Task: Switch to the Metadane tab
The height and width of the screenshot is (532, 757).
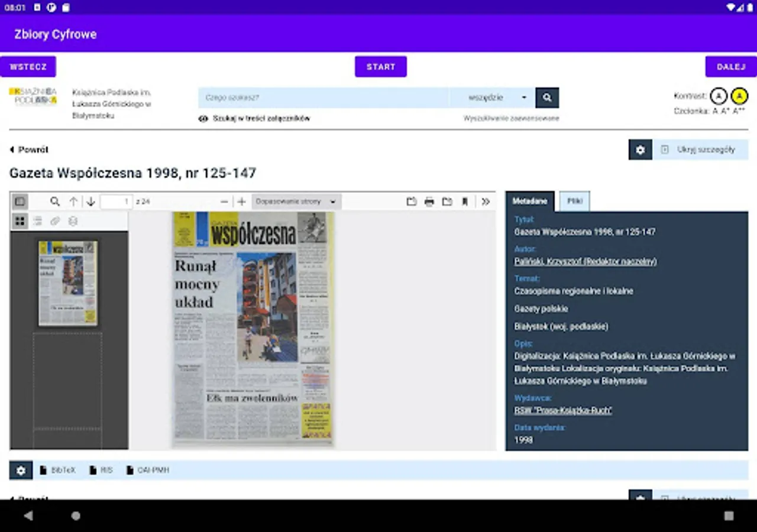Action: click(x=530, y=201)
